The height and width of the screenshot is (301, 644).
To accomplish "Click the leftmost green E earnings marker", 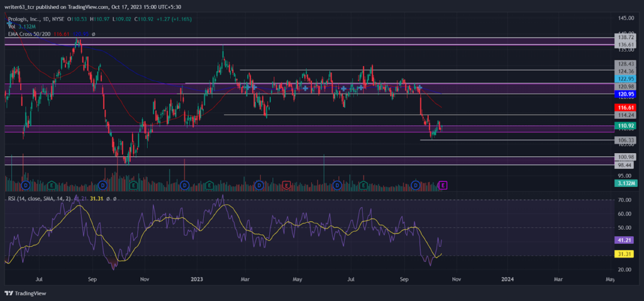I will tap(52, 186).
